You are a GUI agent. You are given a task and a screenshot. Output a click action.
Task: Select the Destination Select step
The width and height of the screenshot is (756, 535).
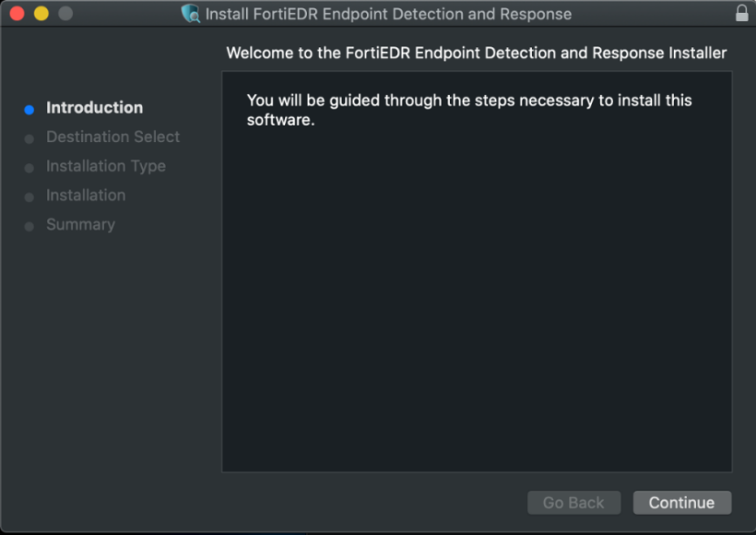(113, 137)
